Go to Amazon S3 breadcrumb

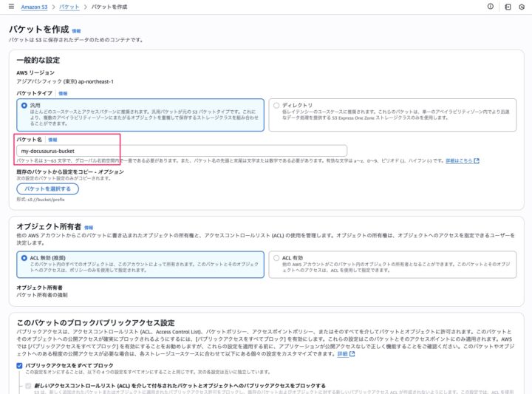coord(34,7)
